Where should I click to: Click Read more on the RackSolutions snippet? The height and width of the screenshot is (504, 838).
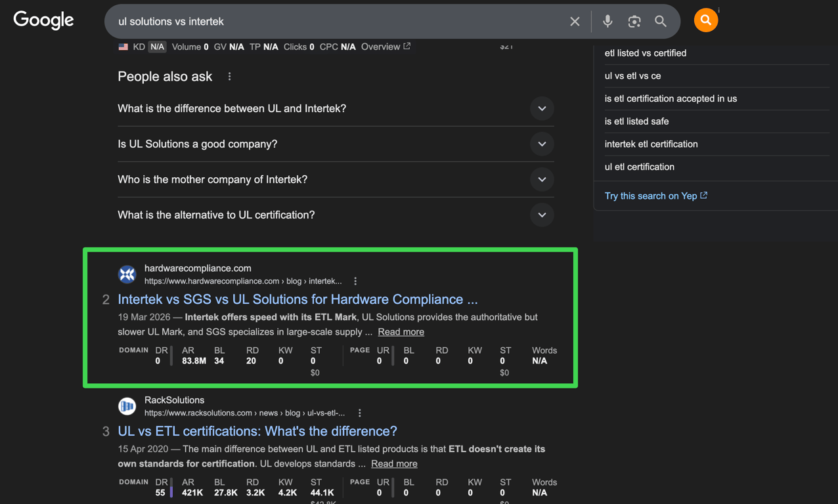(394, 464)
